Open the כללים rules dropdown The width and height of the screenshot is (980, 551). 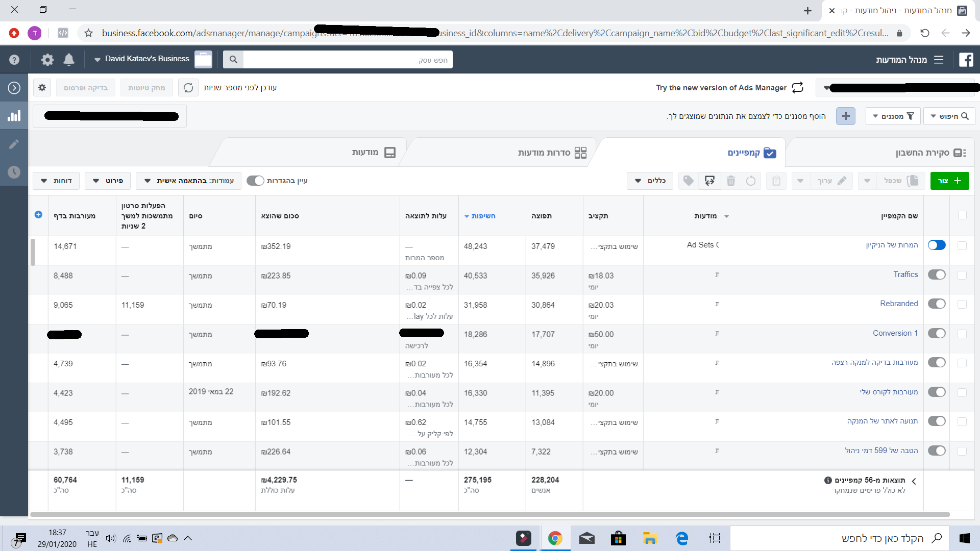pyautogui.click(x=650, y=181)
